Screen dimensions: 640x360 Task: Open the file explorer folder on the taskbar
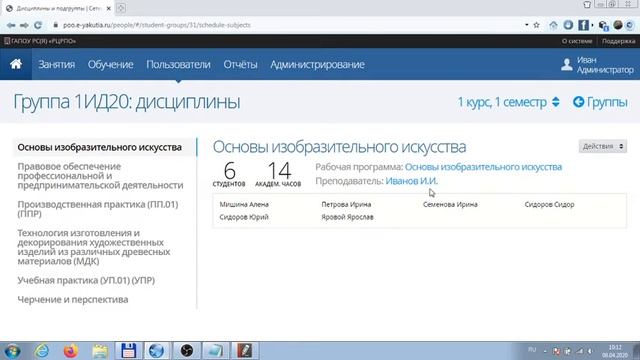100,351
